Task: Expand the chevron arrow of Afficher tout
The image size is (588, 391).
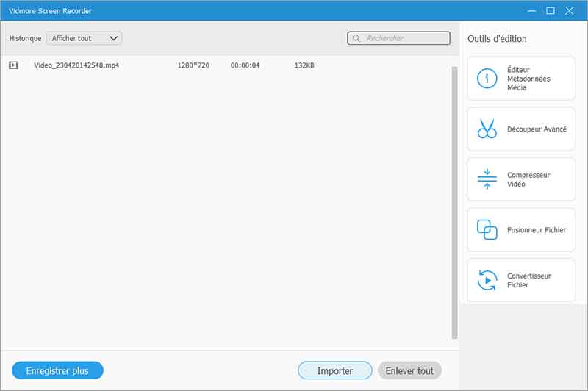Action: coord(113,38)
